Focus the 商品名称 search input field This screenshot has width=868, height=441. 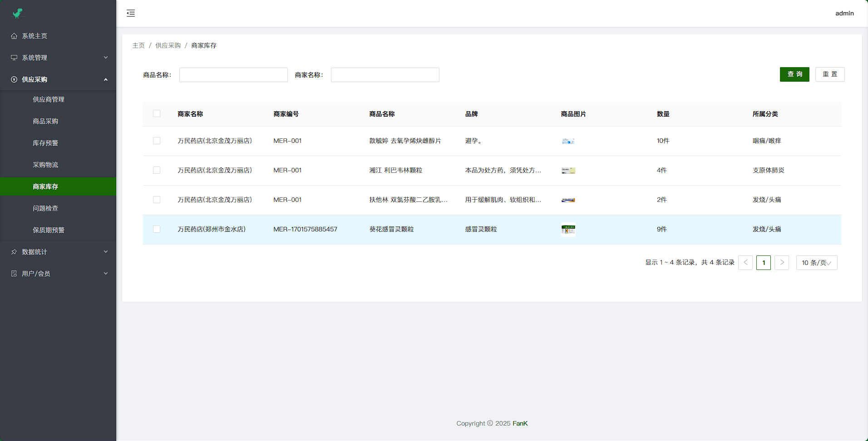click(x=233, y=75)
